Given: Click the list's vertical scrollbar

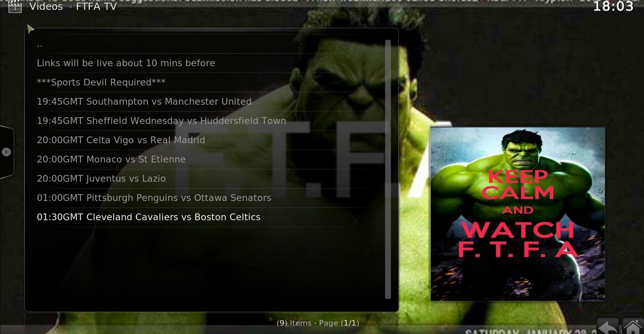Looking at the screenshot, I should click(388, 169).
